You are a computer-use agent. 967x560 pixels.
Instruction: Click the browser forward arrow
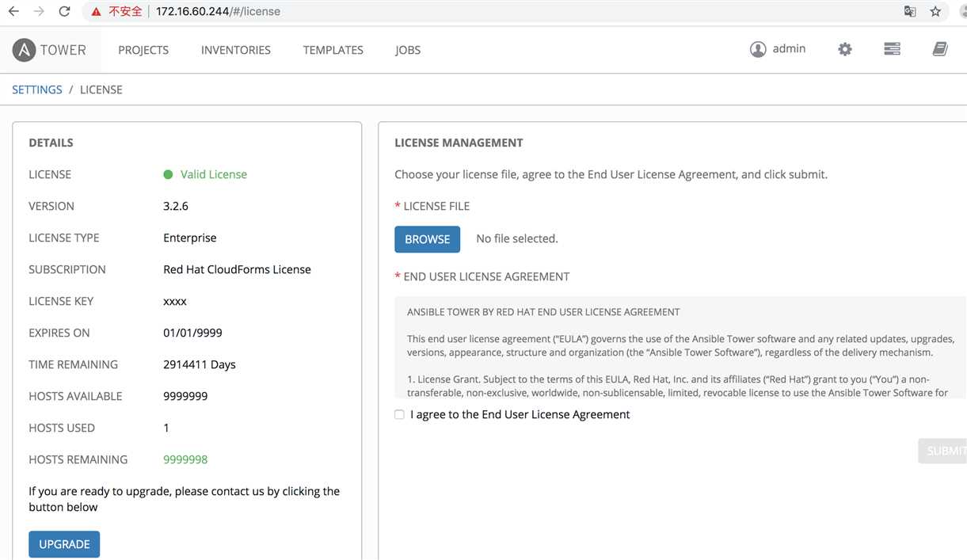[x=39, y=12]
